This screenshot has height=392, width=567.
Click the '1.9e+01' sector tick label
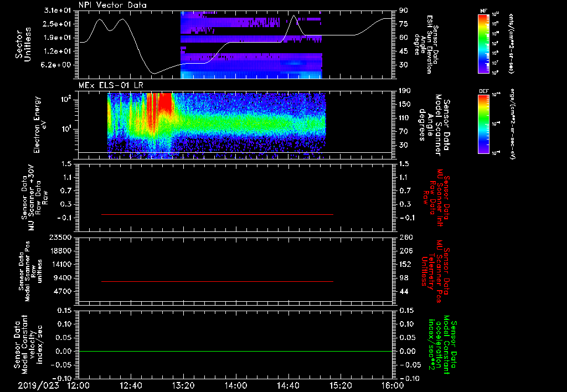click(x=58, y=38)
